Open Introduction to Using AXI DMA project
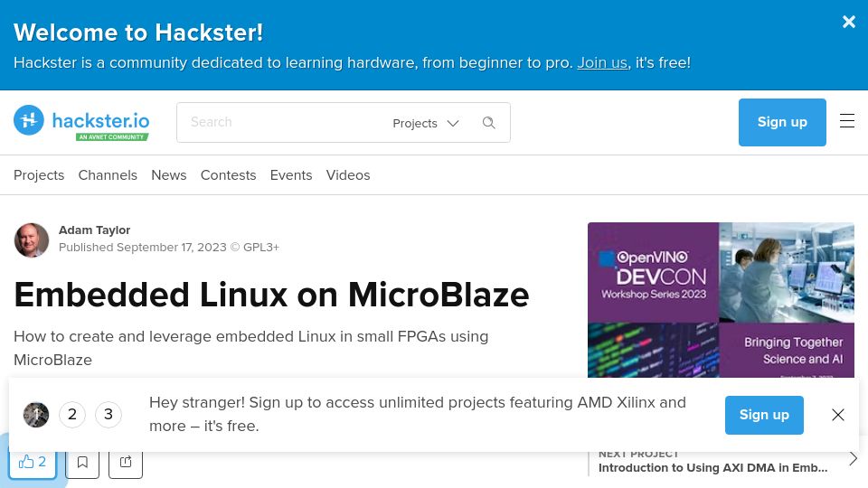Viewport: 868px width, 488px height. pos(713,467)
